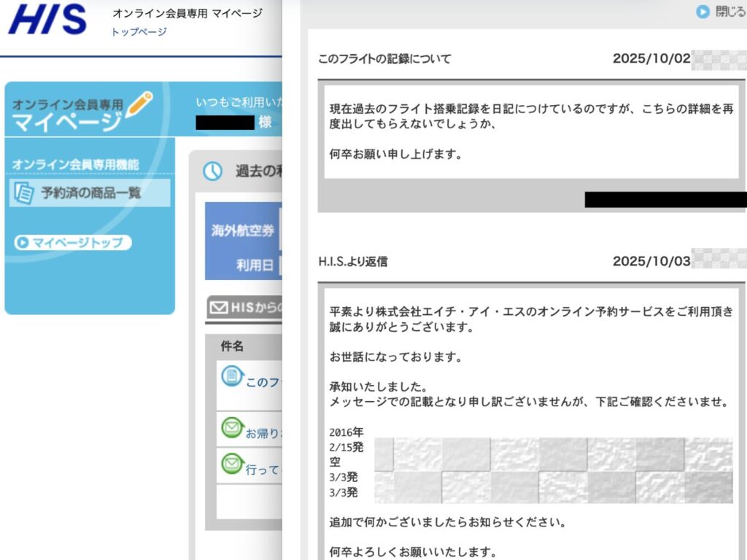The width and height of the screenshot is (747, 560).
Task: Click the green envelope icon beside 行って
Action: [231, 463]
